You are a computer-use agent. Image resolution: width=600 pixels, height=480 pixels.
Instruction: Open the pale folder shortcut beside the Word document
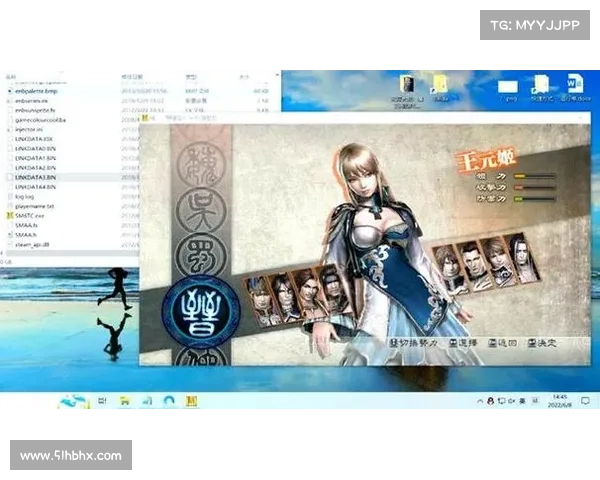540,84
